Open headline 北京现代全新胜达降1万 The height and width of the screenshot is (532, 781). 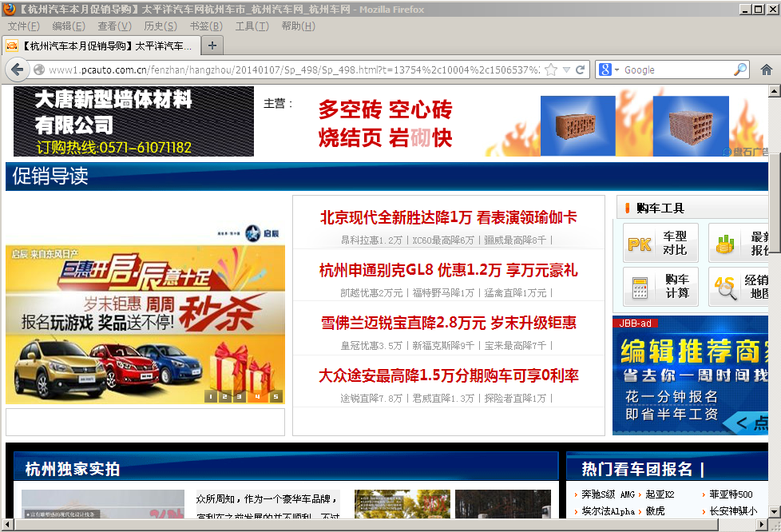[x=448, y=217]
